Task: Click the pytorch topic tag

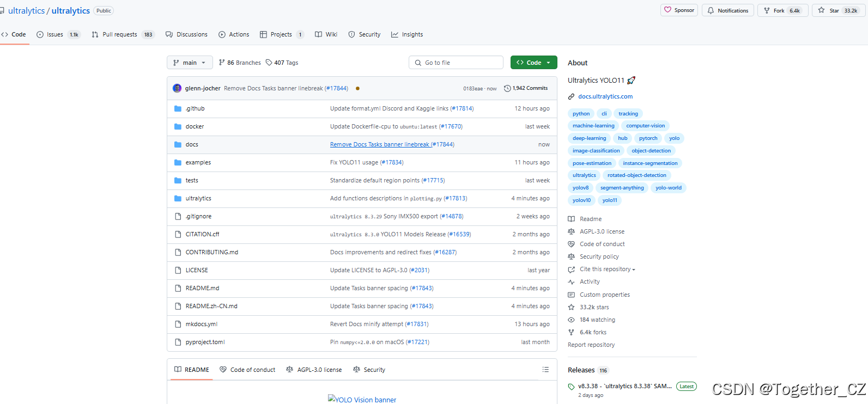Action: tap(648, 138)
